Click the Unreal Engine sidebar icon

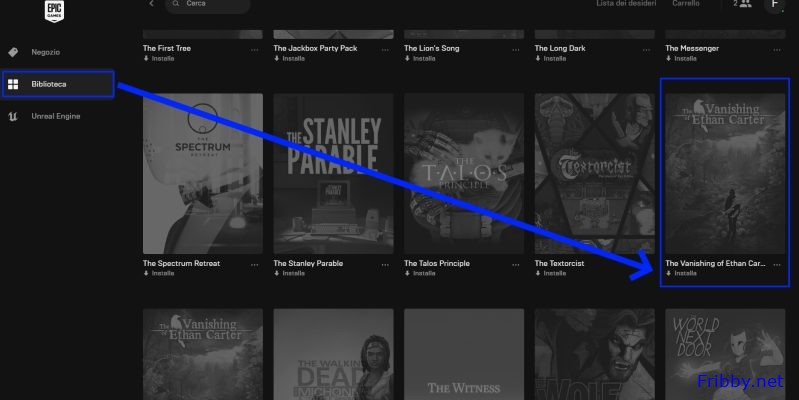(x=14, y=116)
